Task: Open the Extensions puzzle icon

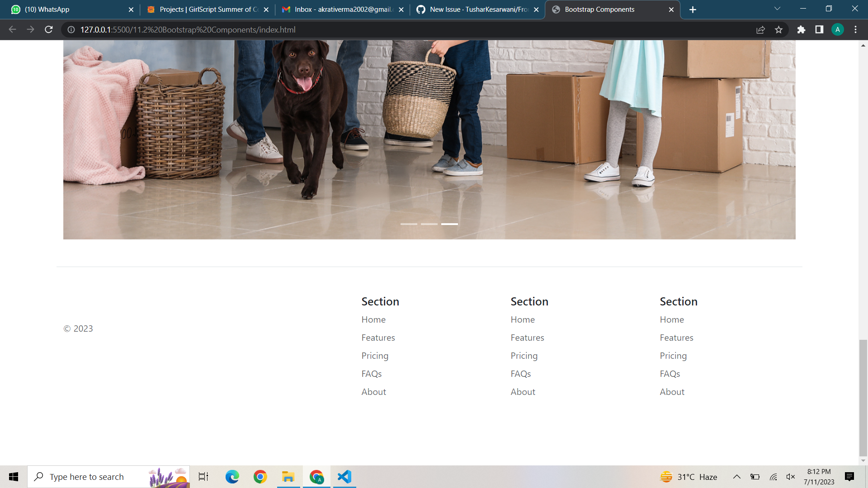Action: (801, 30)
